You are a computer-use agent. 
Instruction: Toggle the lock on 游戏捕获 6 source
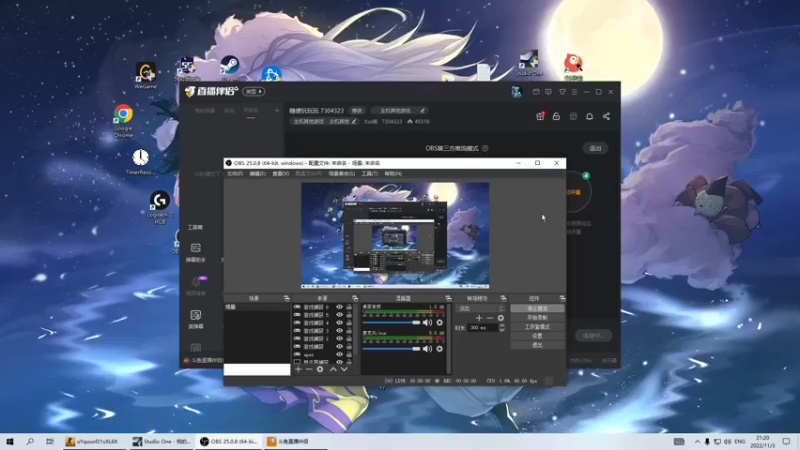349,307
